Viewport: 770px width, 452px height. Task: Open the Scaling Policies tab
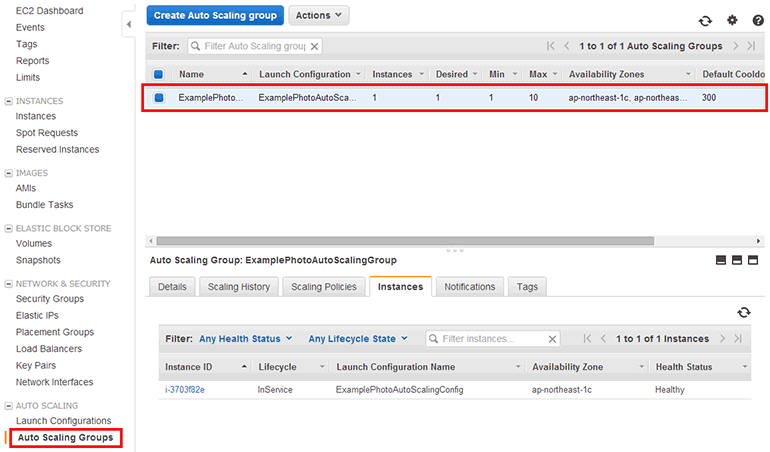tap(323, 287)
